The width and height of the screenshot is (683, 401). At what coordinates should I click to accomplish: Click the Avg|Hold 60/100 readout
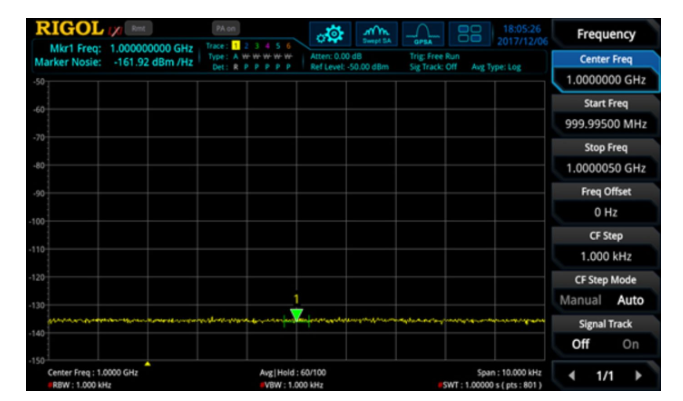pos(293,373)
